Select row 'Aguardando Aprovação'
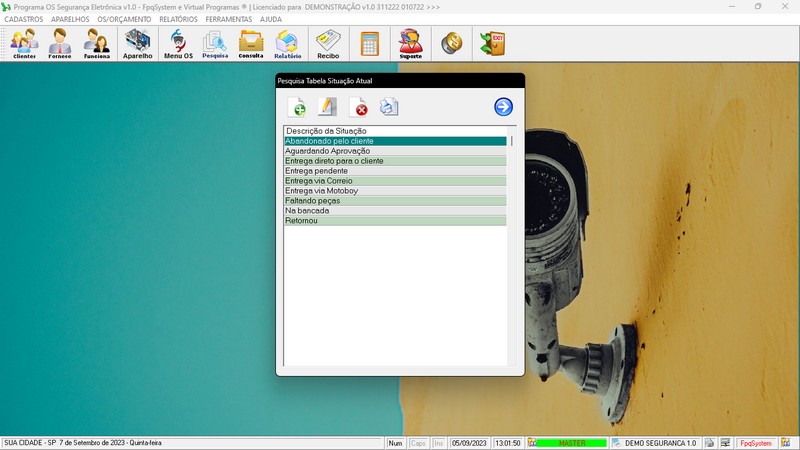This screenshot has width=800, height=450. [395, 151]
